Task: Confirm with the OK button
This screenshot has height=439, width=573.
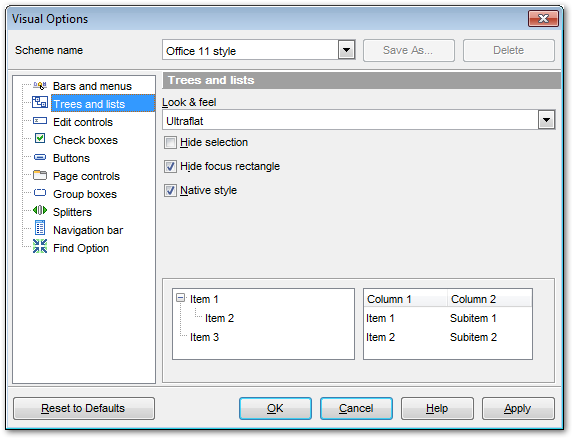Action: coord(275,408)
